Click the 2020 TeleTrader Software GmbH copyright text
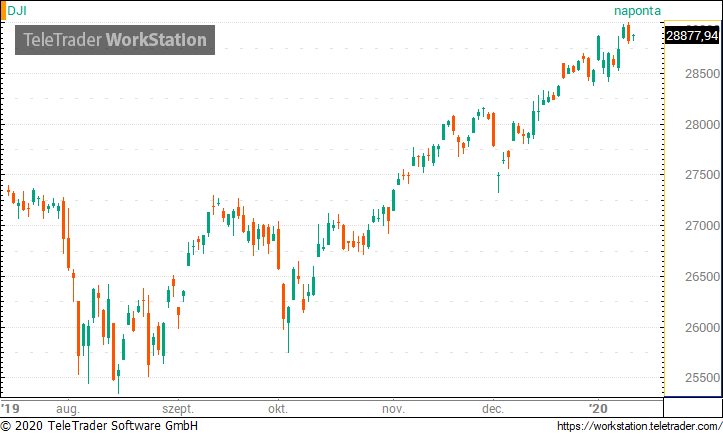 (99, 425)
